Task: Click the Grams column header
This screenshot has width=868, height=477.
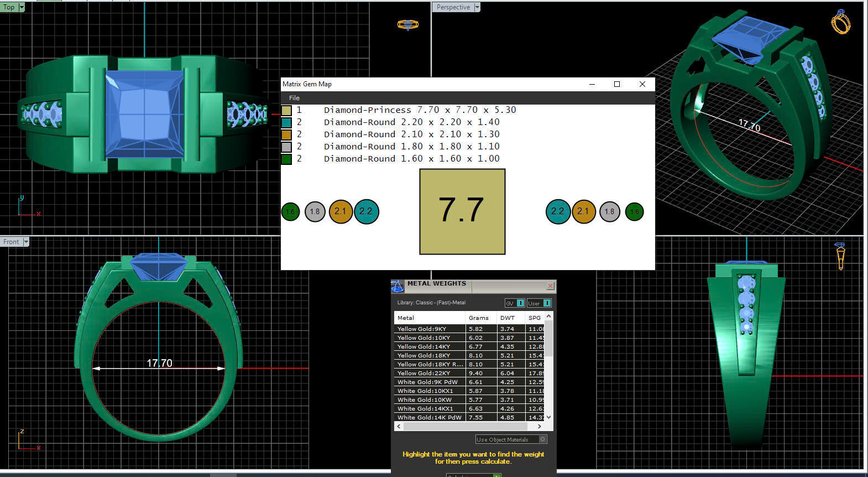Action: (481, 318)
